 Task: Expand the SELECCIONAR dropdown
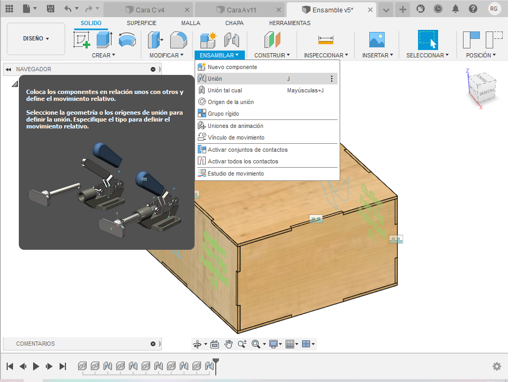[x=427, y=55]
